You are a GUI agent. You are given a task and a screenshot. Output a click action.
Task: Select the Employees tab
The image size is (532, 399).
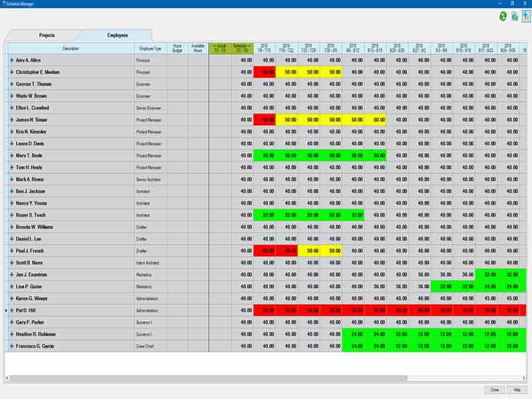[x=118, y=35]
